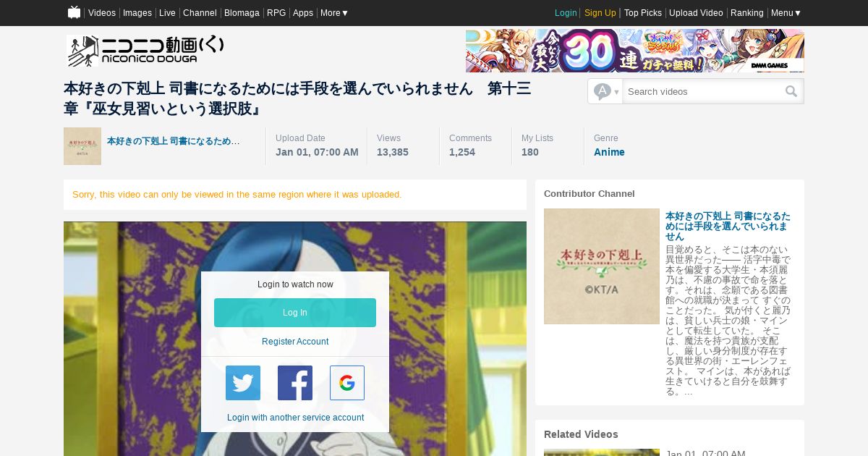Open the Ranking page
Screen dimensions: 868x456
pyautogui.click(x=747, y=13)
